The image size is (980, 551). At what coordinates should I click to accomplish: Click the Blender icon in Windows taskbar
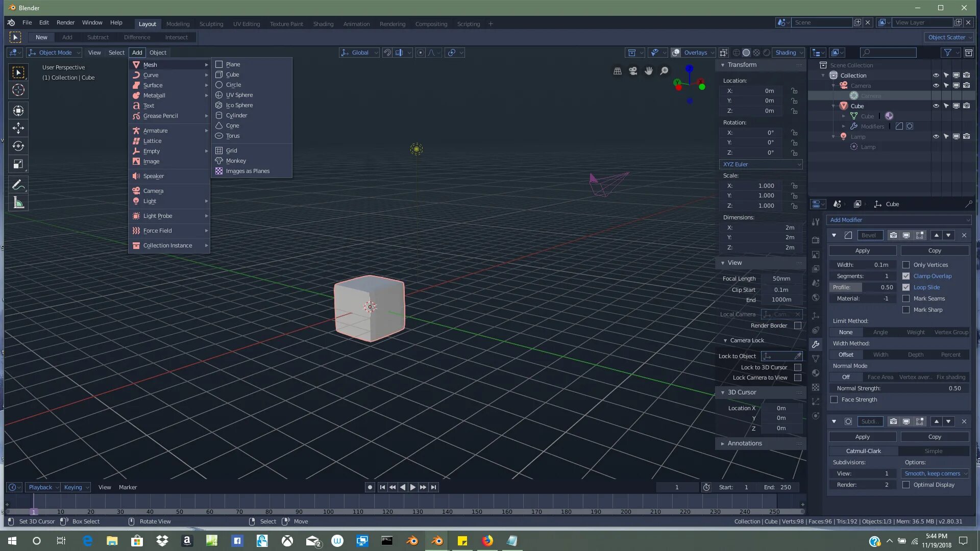(437, 541)
